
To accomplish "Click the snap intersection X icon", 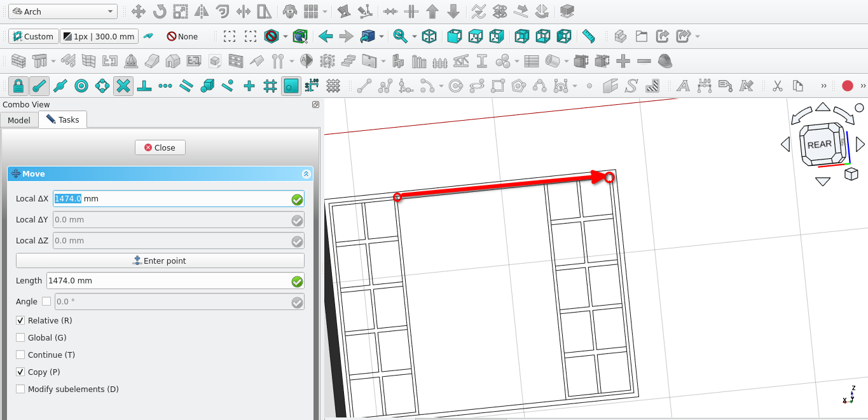I will click(x=123, y=86).
